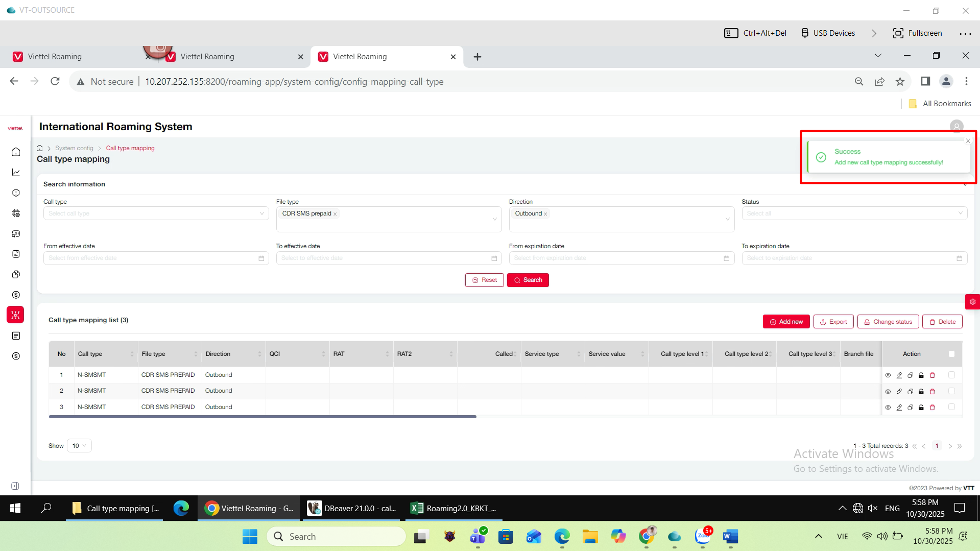Tick the select-all checkbox in Action header

pyautogui.click(x=951, y=354)
